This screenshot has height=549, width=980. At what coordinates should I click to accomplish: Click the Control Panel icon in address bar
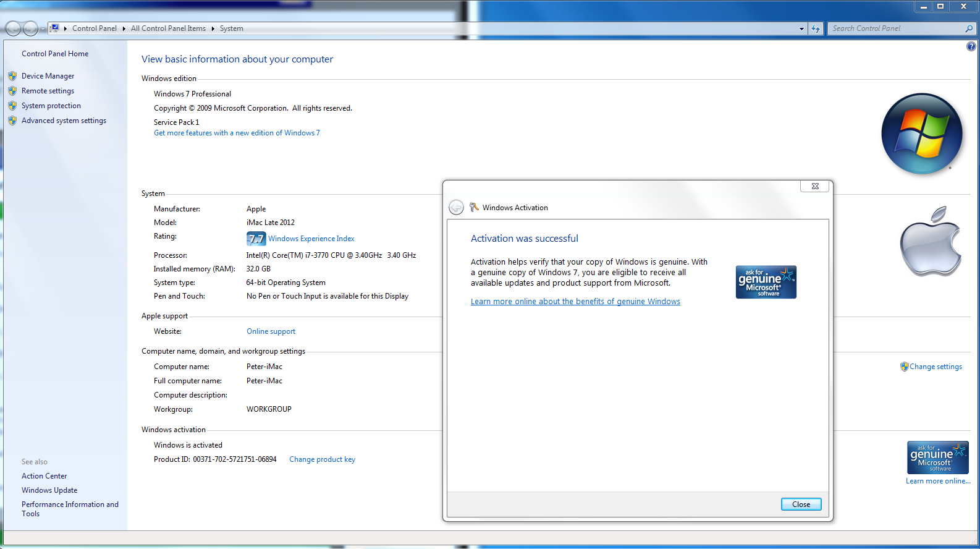point(55,28)
